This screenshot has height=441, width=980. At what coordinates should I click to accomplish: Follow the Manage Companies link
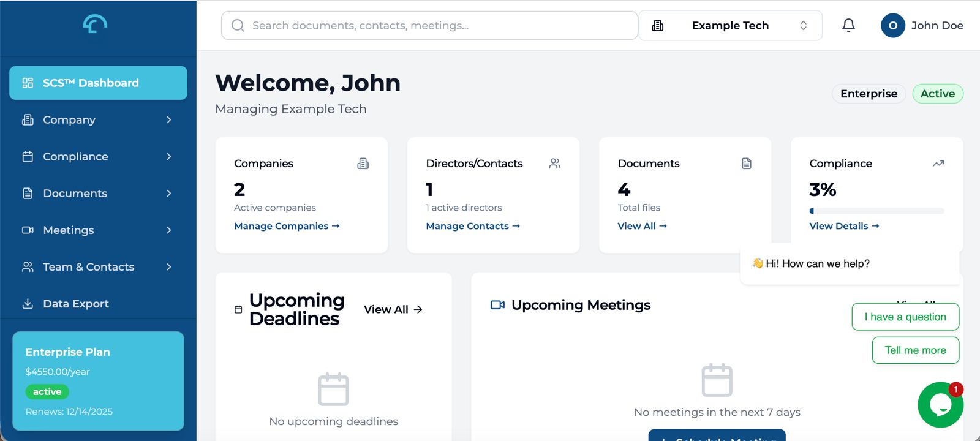(286, 226)
